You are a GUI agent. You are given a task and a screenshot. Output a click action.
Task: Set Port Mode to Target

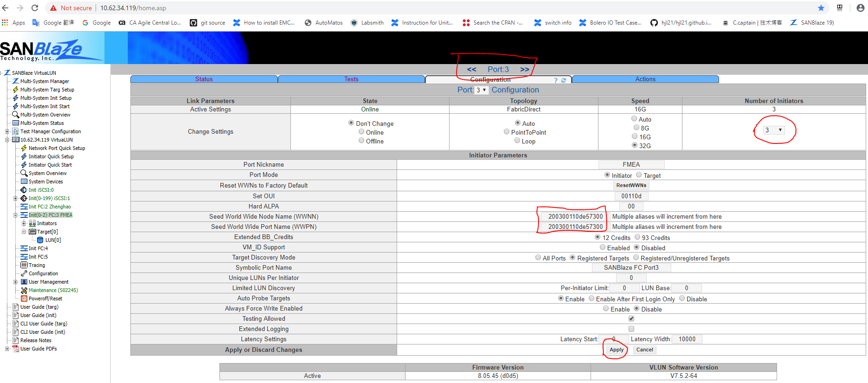tap(639, 175)
